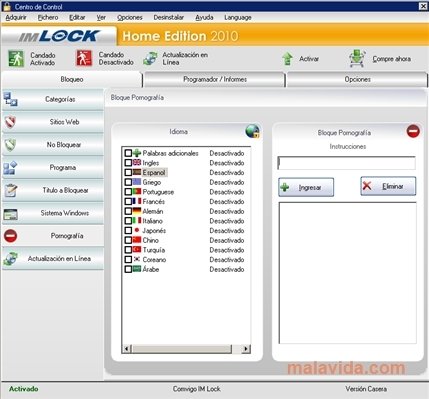Tick the Italiano language checkbox
The width and height of the screenshot is (429, 399).
tap(128, 221)
